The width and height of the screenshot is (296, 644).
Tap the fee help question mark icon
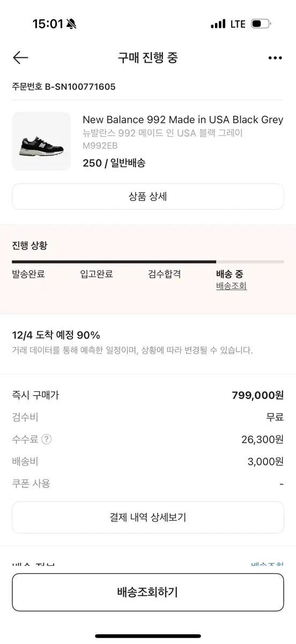click(x=47, y=440)
